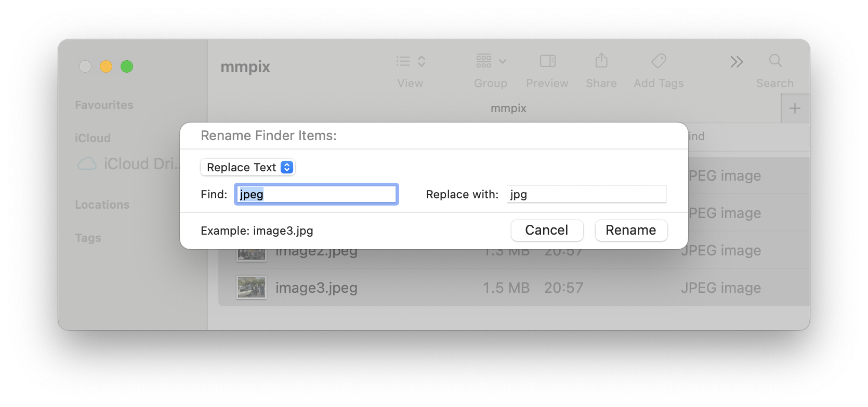
Task: Click the Group toolbar icon
Action: (484, 61)
